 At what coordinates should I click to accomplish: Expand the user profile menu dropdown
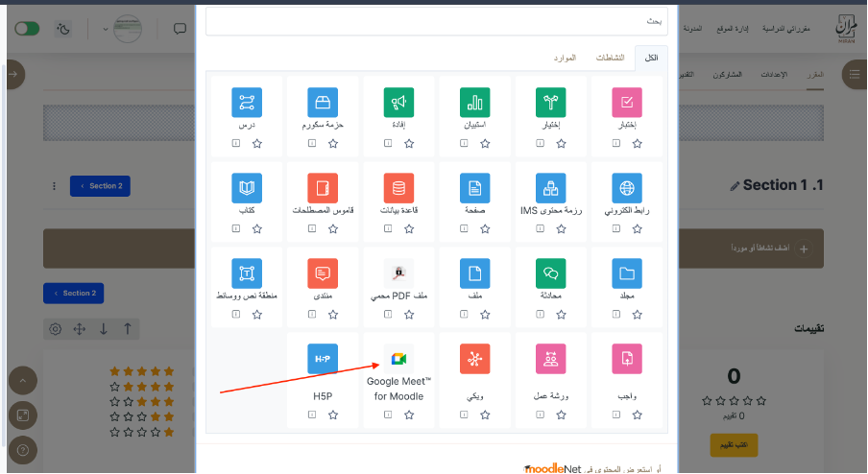pyautogui.click(x=105, y=29)
